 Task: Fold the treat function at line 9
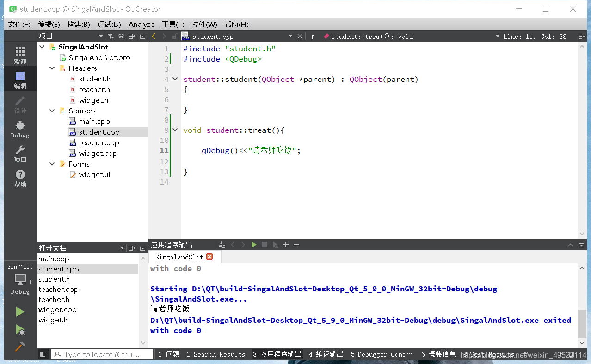point(175,130)
